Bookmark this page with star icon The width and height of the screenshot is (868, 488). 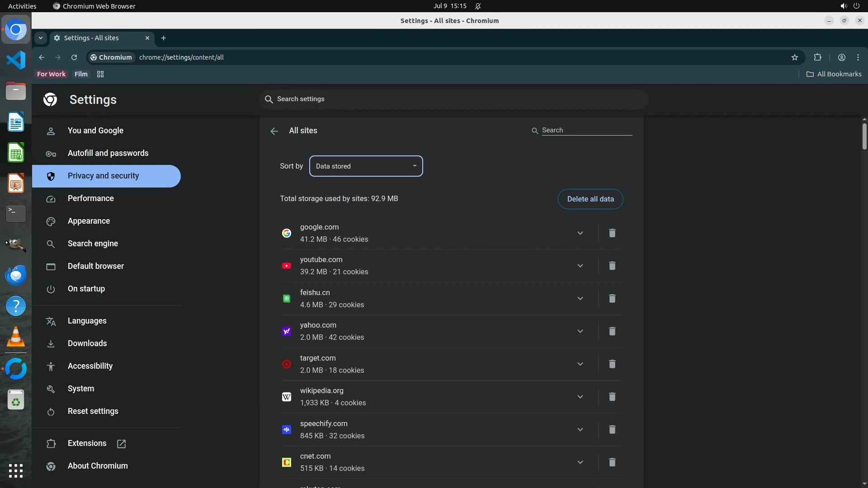click(795, 57)
